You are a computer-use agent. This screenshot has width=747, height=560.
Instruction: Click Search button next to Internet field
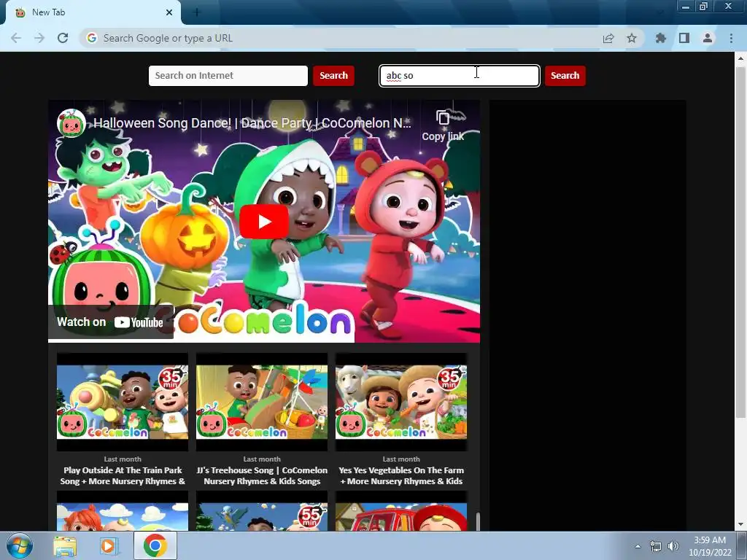point(333,76)
